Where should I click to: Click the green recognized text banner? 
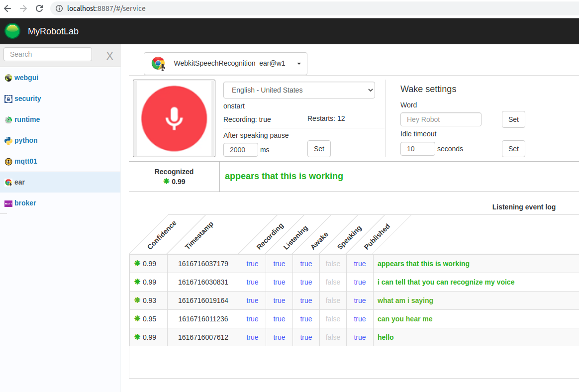[x=284, y=176]
